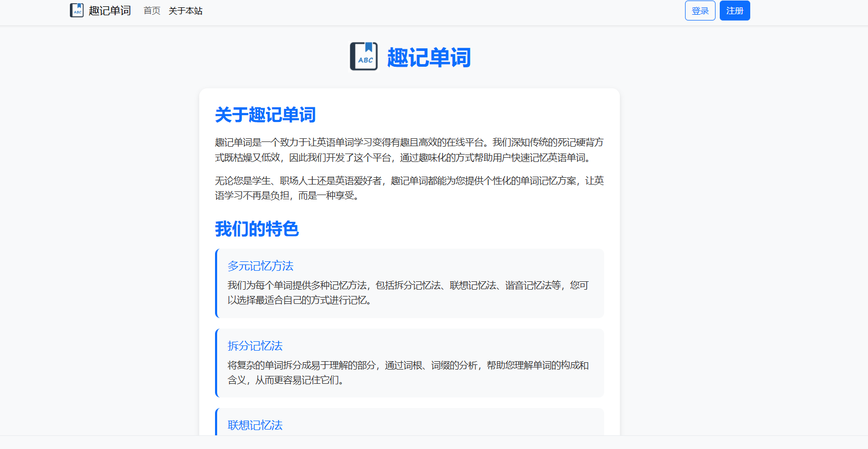Viewport: 868px width, 449px height.
Task: Open the 首页 navigation link
Action: coord(152,11)
